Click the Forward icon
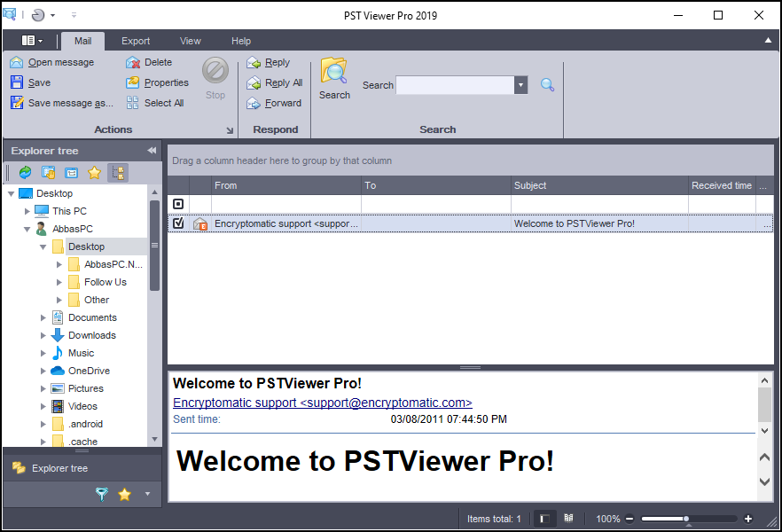 (254, 103)
